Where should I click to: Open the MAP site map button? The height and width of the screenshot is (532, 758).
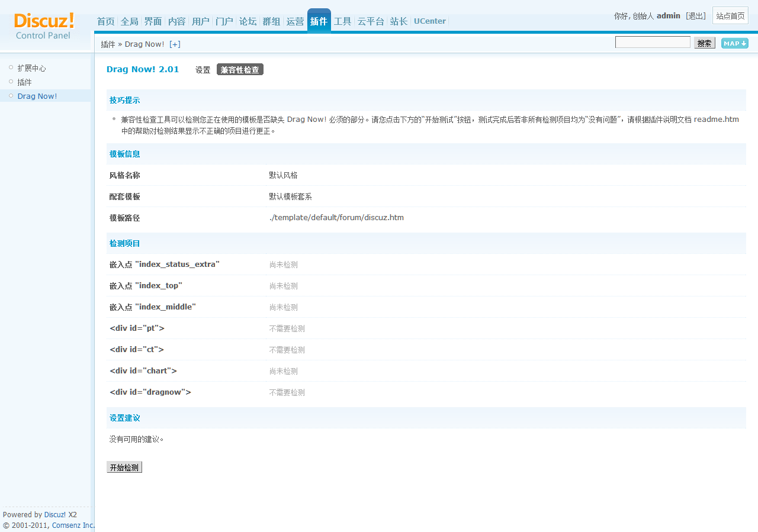tap(734, 43)
